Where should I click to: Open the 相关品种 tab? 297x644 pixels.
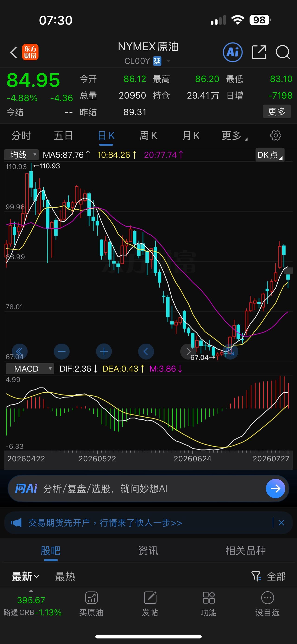click(x=246, y=551)
